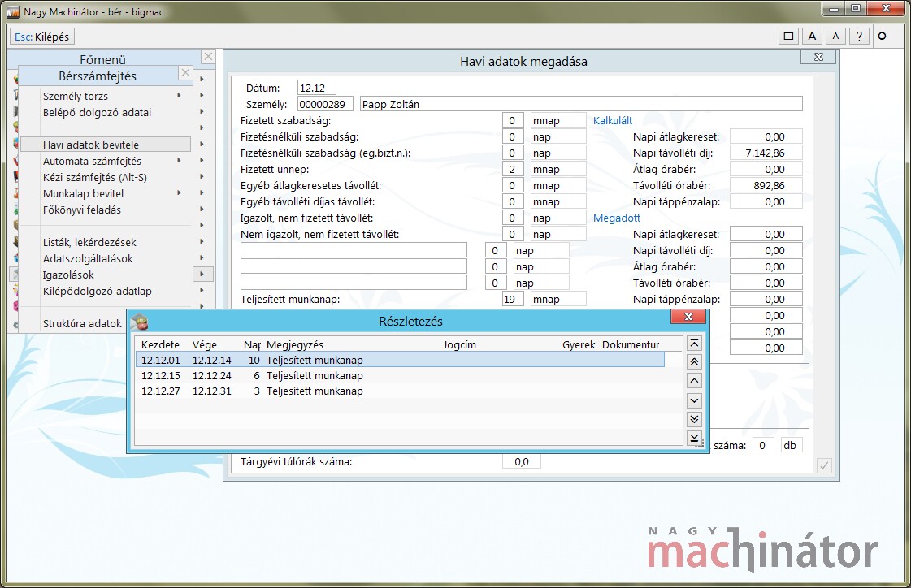Page up in Részletezés list
Viewport: 911px width, 588px height.
tap(694, 361)
